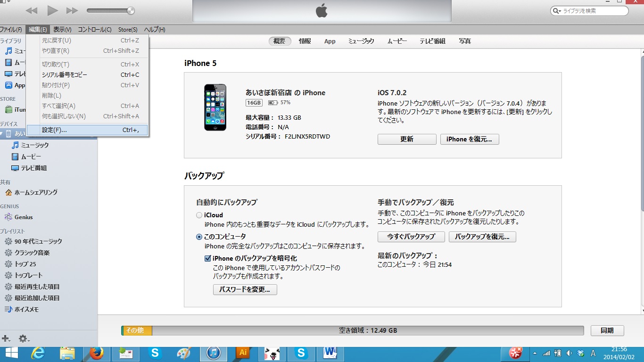Open the App library icon in the sidebar
The width and height of the screenshot is (644, 362).
8,85
